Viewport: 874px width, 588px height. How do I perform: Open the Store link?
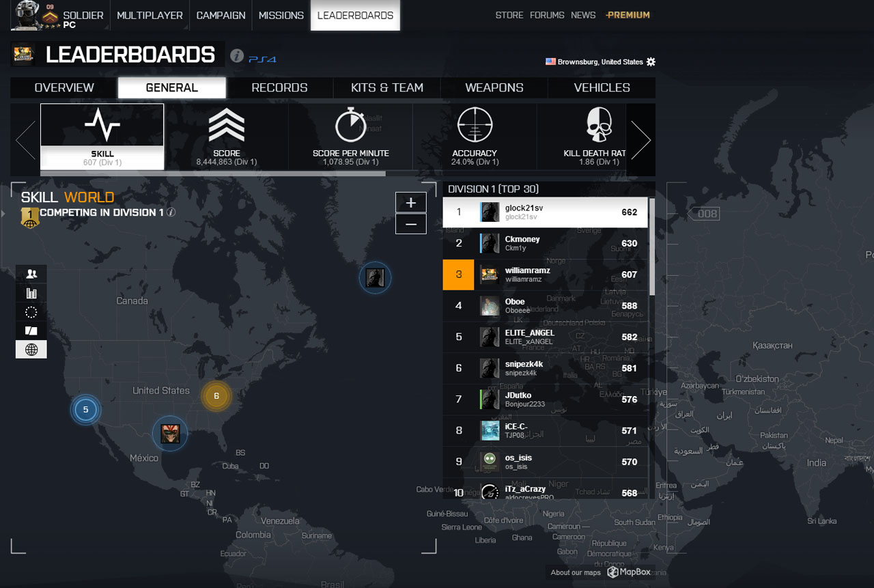tap(509, 15)
